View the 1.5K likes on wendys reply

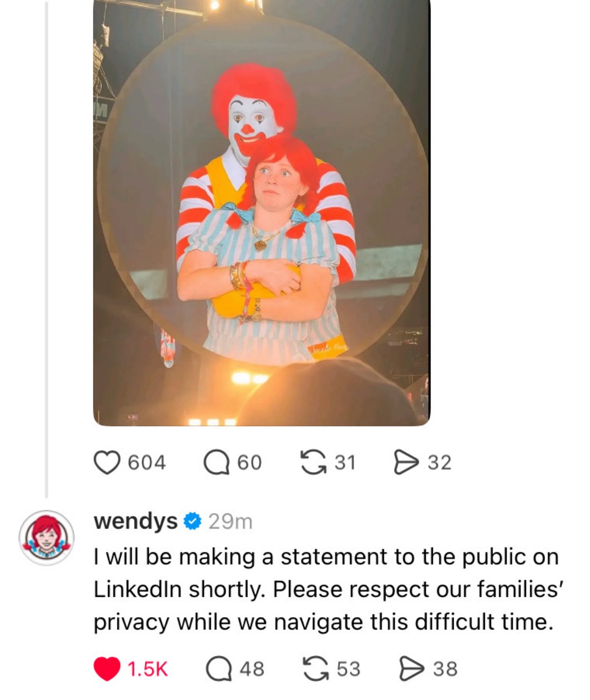[x=147, y=669]
